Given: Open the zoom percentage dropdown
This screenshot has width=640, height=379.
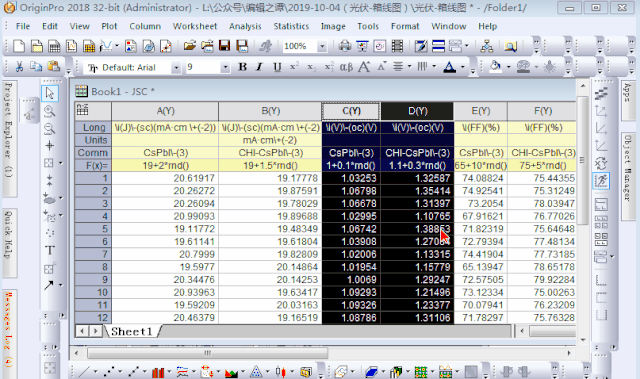Looking at the screenshot, I should click(x=322, y=47).
